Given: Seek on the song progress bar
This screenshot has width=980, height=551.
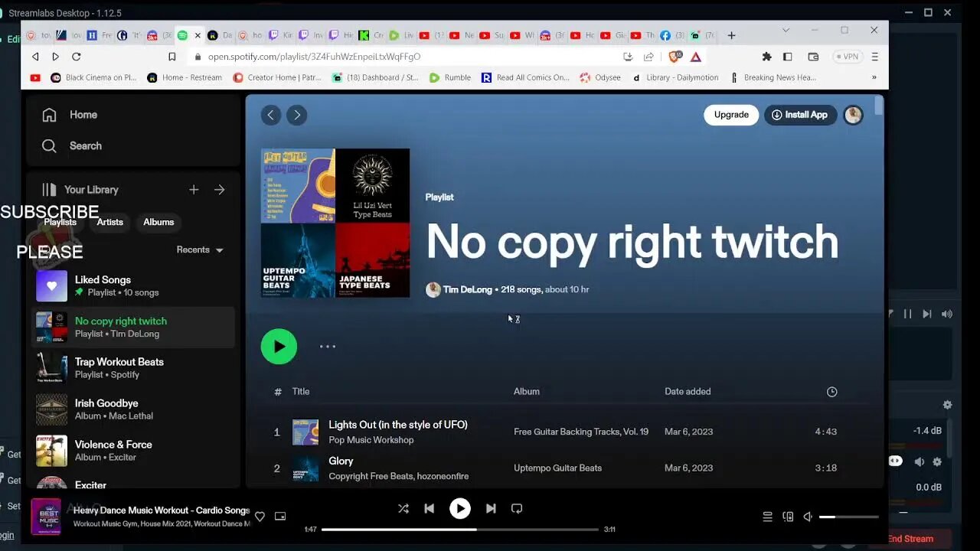Looking at the screenshot, I should (460, 530).
